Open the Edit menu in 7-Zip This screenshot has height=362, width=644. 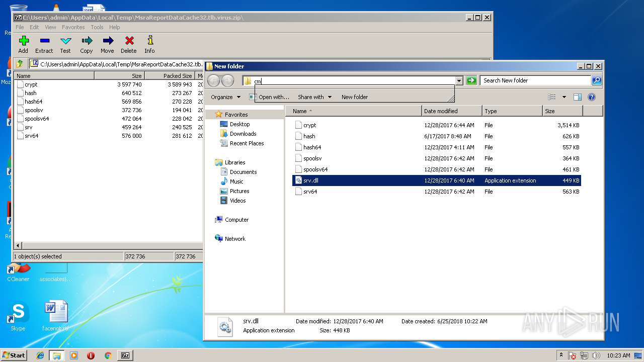click(34, 27)
